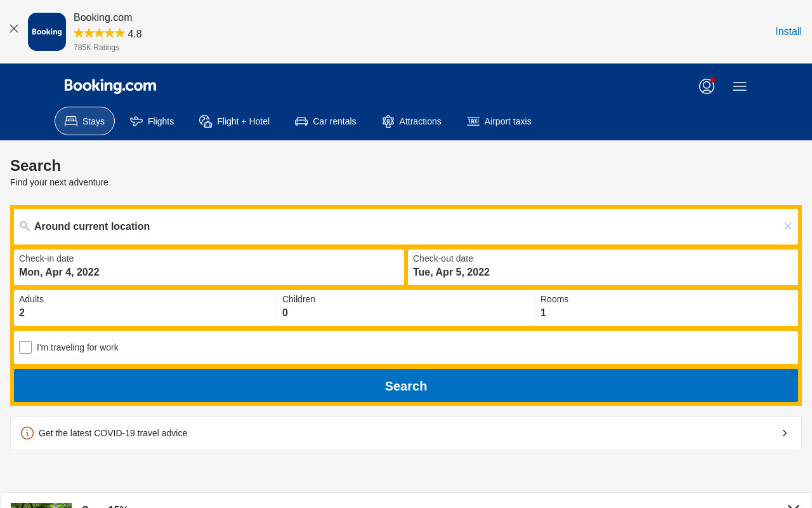The height and width of the screenshot is (508, 812).
Task: Dismiss the Booking.com app install banner
Action: (14, 29)
